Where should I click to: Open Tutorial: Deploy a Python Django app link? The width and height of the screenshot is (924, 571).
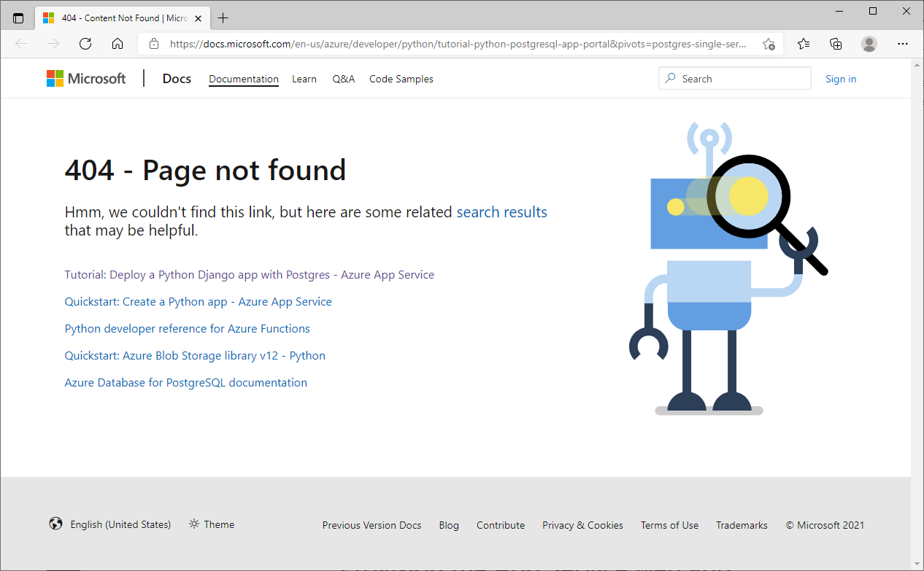pyautogui.click(x=250, y=275)
